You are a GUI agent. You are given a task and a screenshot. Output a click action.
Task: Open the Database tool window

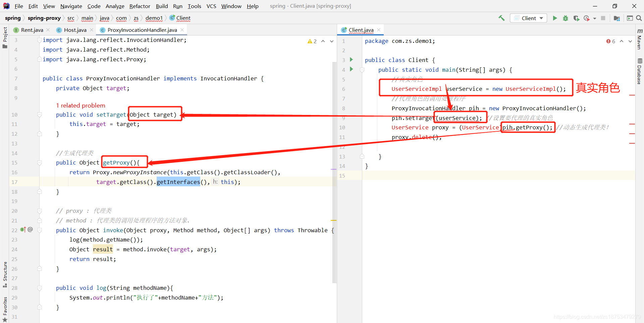click(x=640, y=71)
